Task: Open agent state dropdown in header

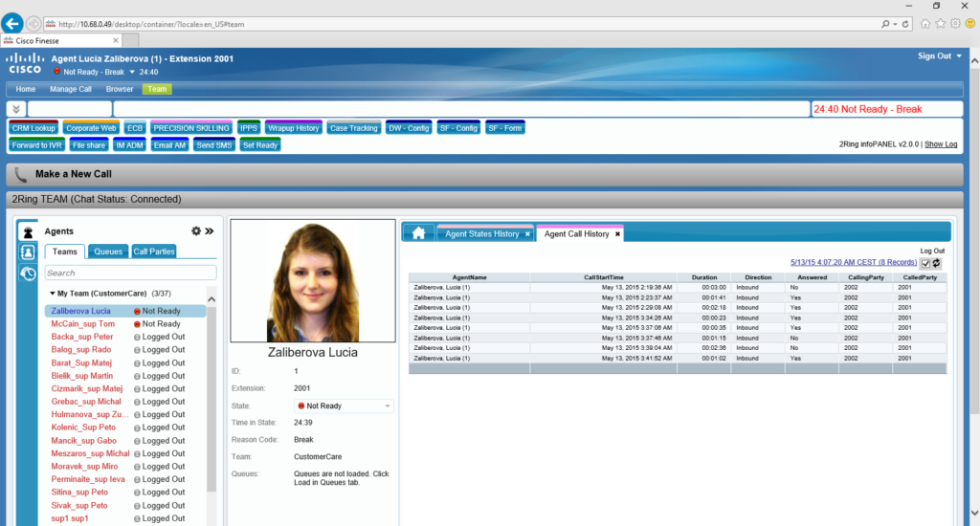Action: click(x=132, y=72)
